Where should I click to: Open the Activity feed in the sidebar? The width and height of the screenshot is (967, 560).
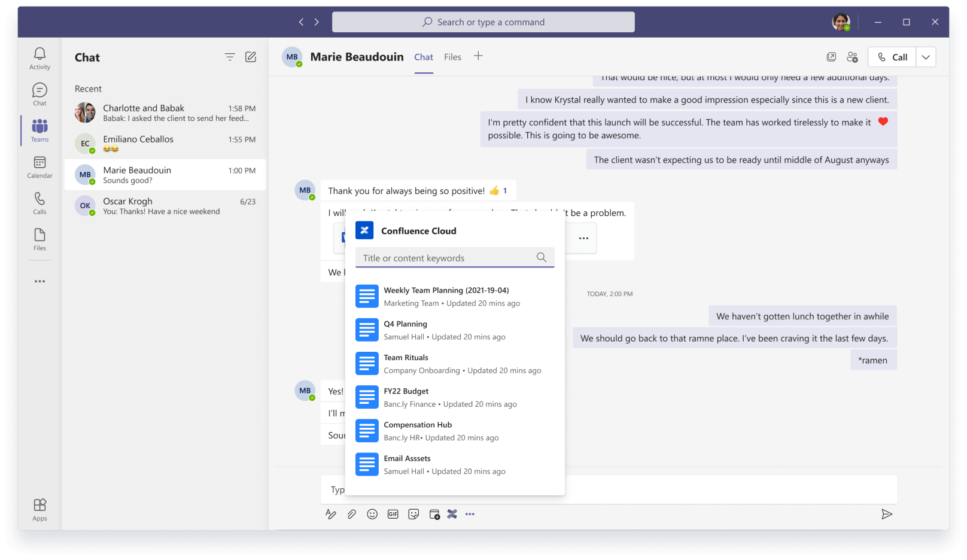[39, 57]
